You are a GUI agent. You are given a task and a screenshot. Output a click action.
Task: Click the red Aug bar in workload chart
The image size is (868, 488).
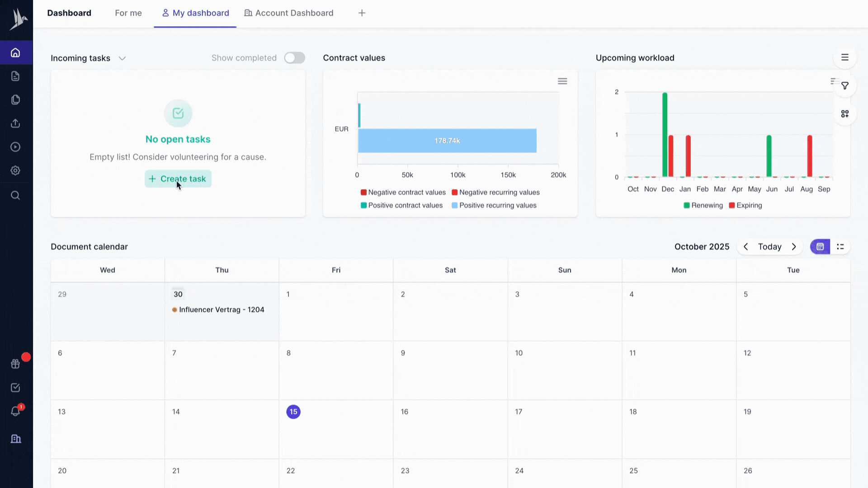pyautogui.click(x=810, y=156)
